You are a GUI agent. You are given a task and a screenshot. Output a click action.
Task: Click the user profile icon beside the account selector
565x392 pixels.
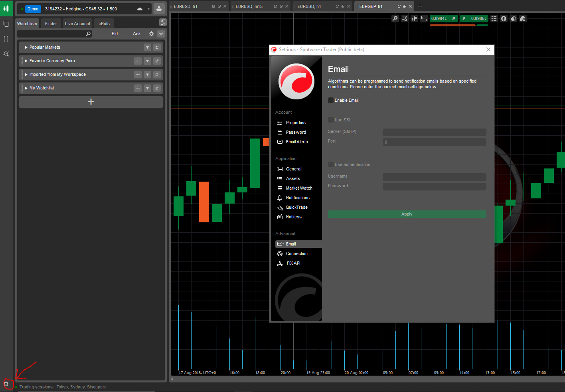click(x=159, y=9)
